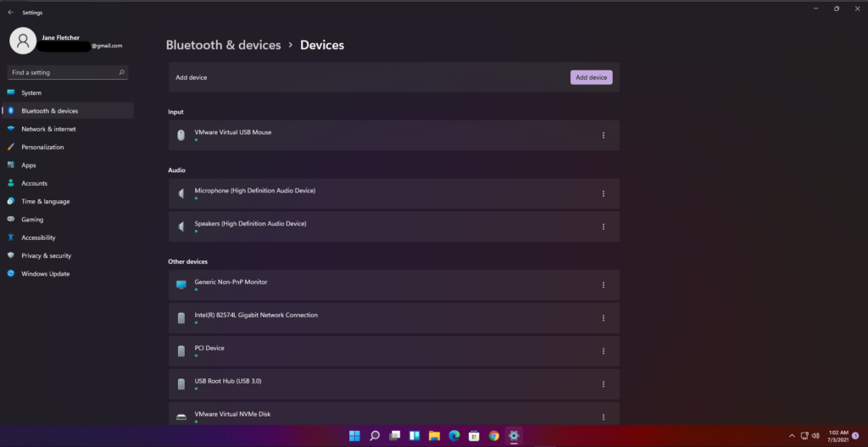
Task: Open System settings in sidebar
Action: tap(68, 92)
